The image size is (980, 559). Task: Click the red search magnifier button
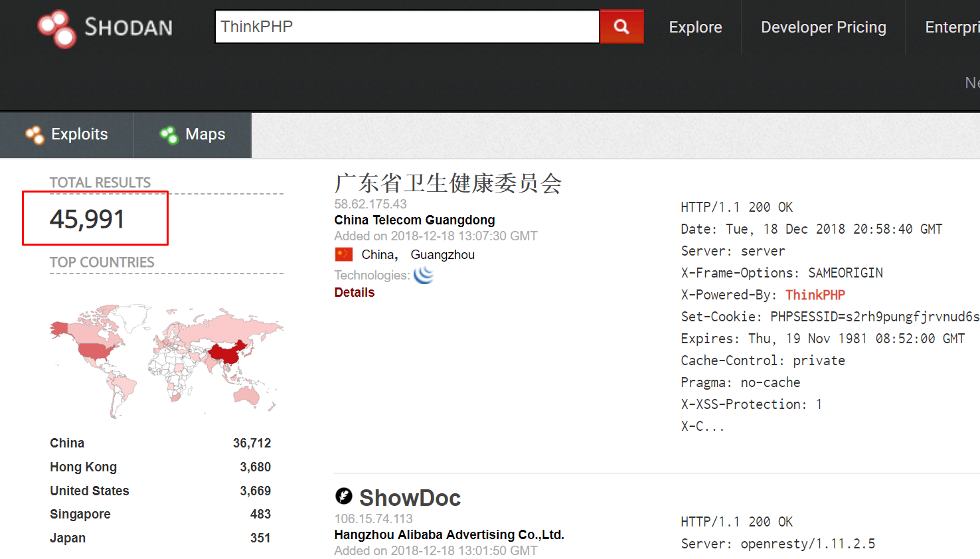tap(621, 27)
